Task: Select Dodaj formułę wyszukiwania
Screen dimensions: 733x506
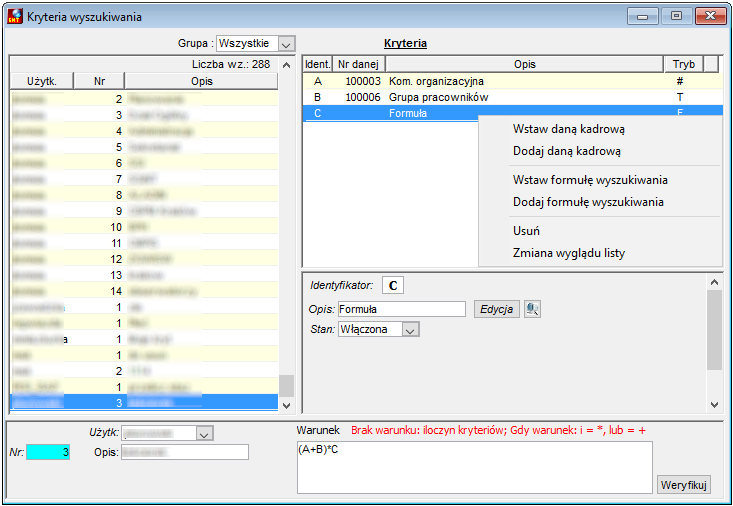Action: (x=588, y=202)
